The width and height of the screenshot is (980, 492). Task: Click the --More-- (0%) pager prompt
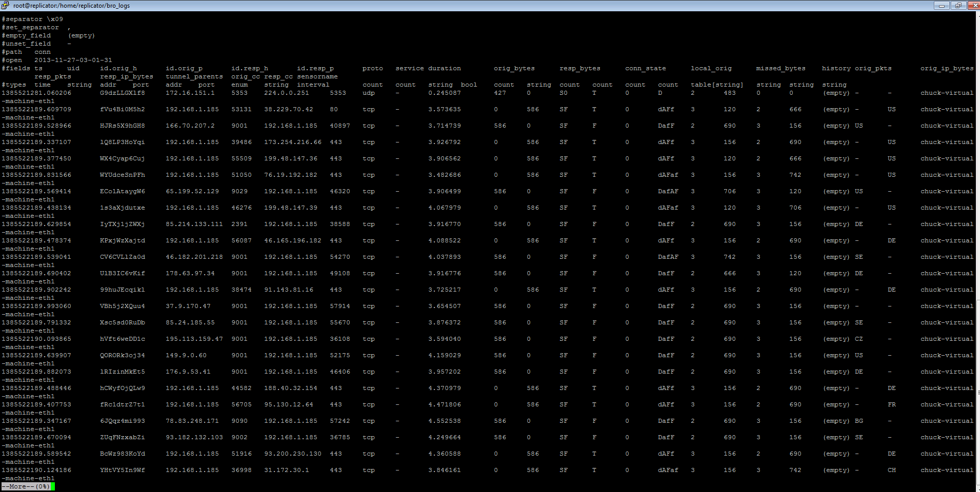click(26, 487)
